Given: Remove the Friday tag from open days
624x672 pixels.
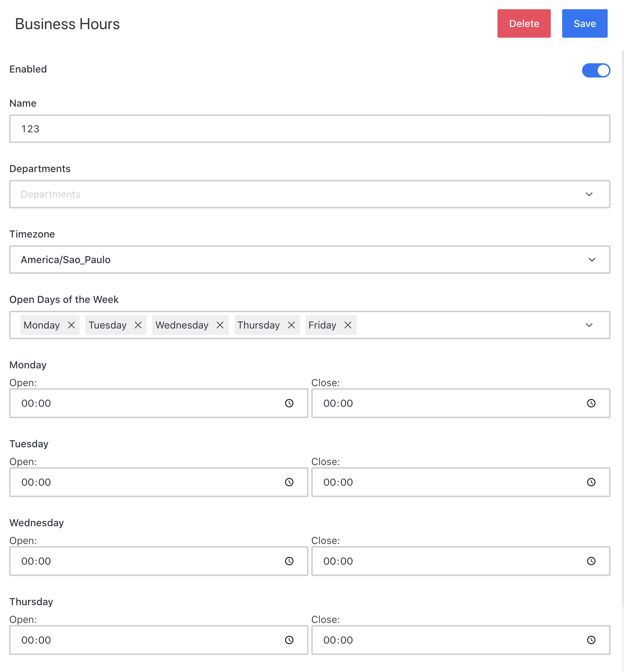Looking at the screenshot, I should coord(348,325).
